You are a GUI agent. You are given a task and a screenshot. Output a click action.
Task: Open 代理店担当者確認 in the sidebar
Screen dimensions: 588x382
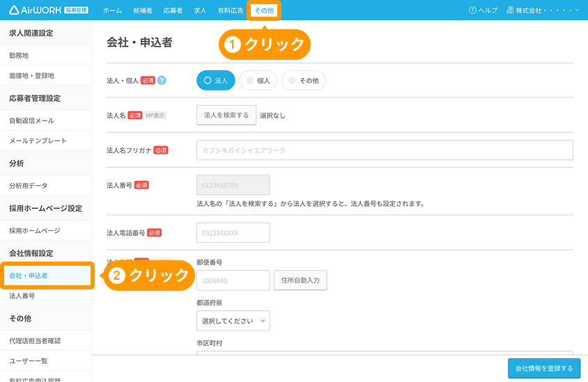click(x=45, y=341)
